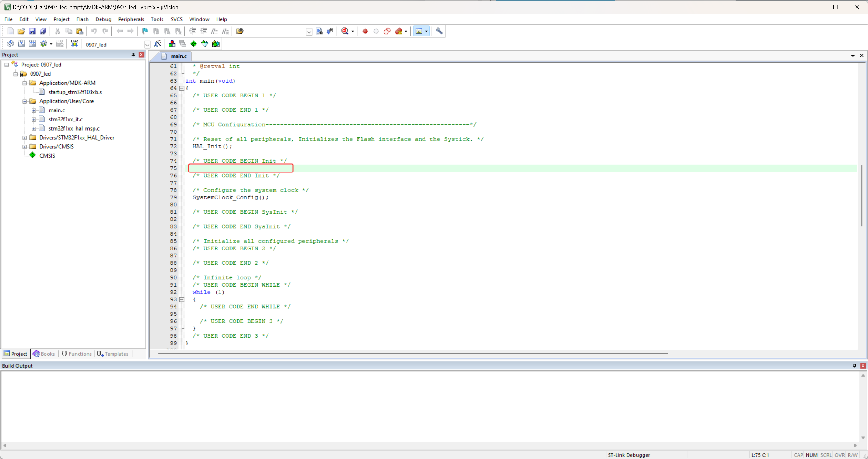
Task: Start the debug session icon
Action: (x=345, y=31)
